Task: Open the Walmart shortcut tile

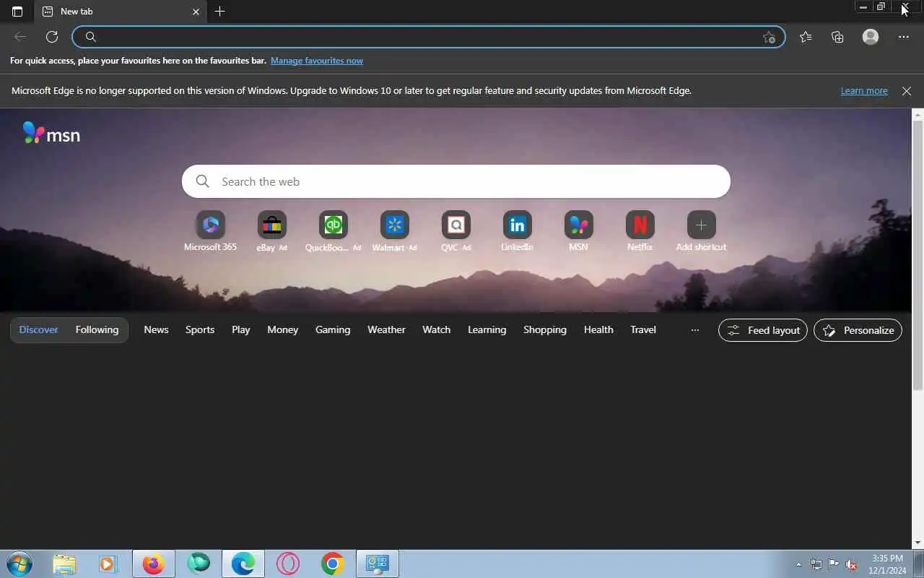Action: tap(394, 231)
